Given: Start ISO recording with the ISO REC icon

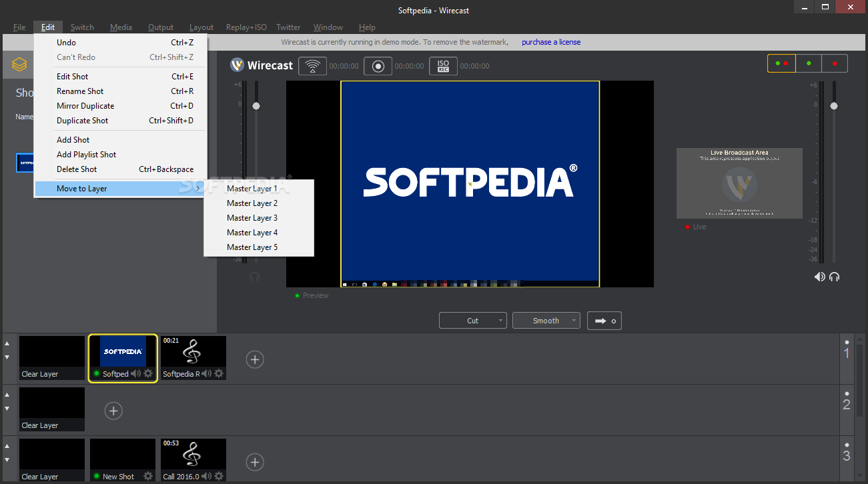Looking at the screenshot, I should (443, 66).
